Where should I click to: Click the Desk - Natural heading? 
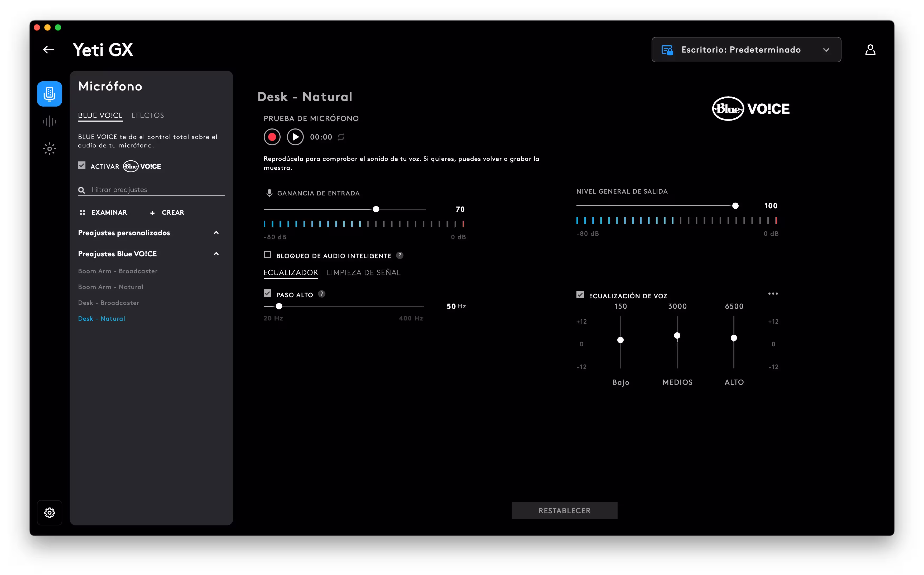(305, 97)
